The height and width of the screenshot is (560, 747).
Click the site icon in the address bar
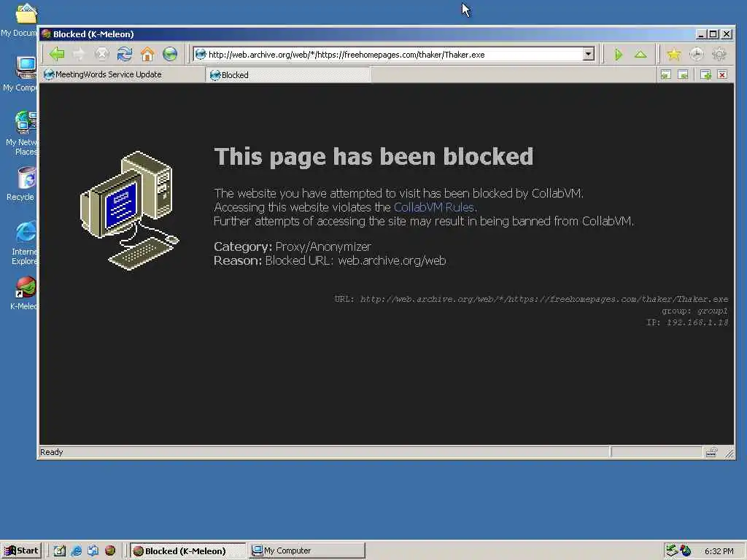tap(201, 54)
